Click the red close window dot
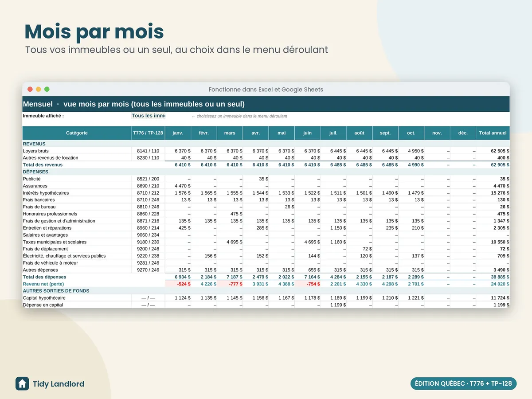This screenshot has width=532, height=399. [30, 89]
